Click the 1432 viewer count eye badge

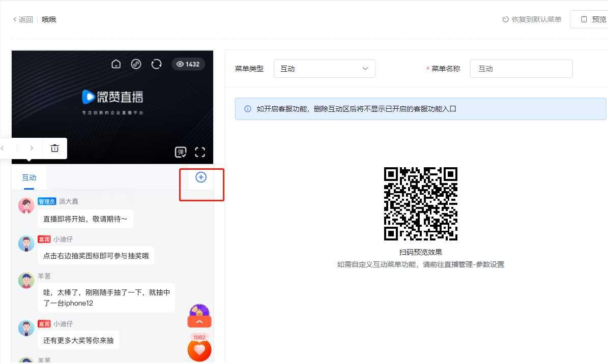188,64
